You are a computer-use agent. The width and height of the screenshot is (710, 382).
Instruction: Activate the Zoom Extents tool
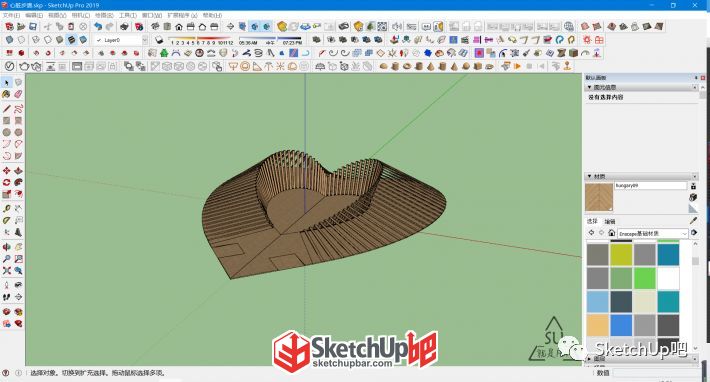pos(6,271)
